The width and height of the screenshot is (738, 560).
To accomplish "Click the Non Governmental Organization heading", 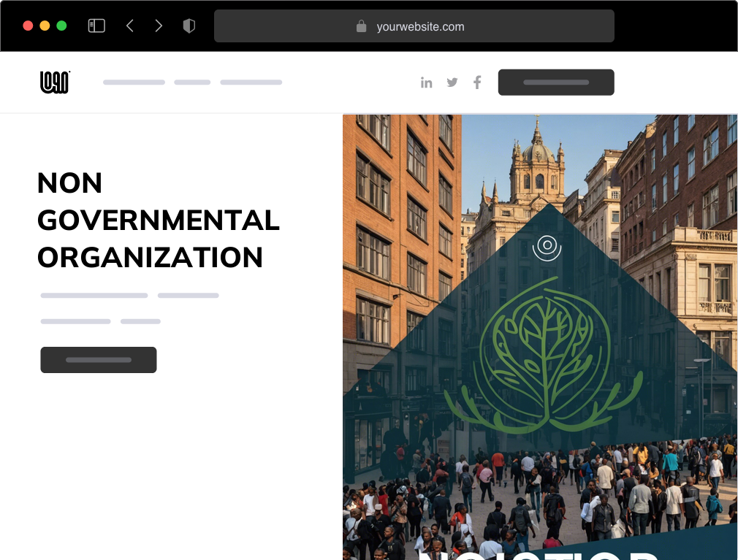I will (158, 220).
